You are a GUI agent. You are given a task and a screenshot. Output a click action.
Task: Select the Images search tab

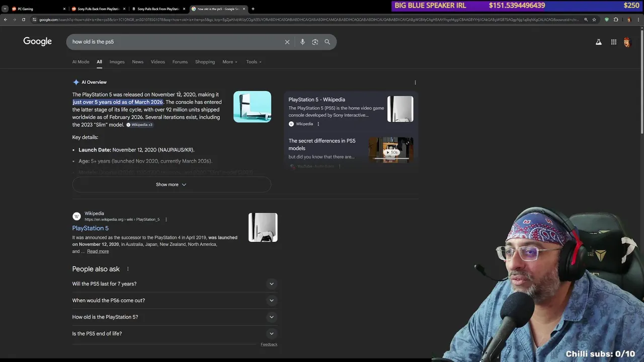tap(117, 62)
